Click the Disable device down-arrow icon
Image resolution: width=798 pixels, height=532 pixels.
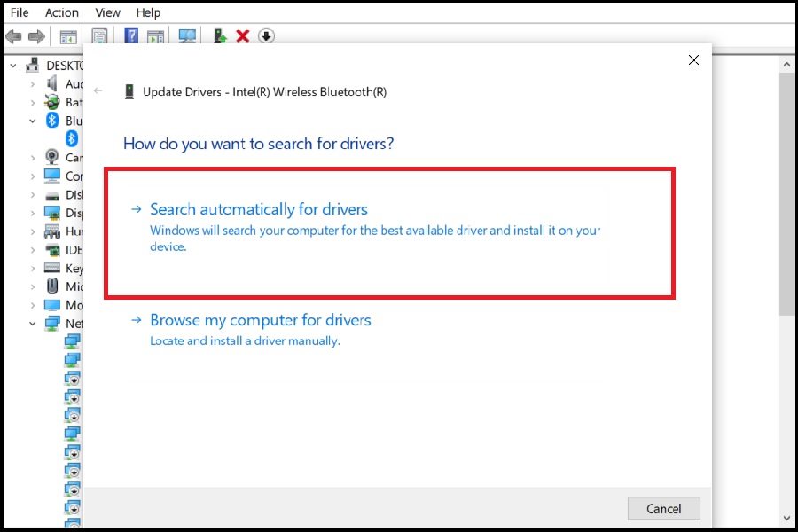(x=266, y=36)
